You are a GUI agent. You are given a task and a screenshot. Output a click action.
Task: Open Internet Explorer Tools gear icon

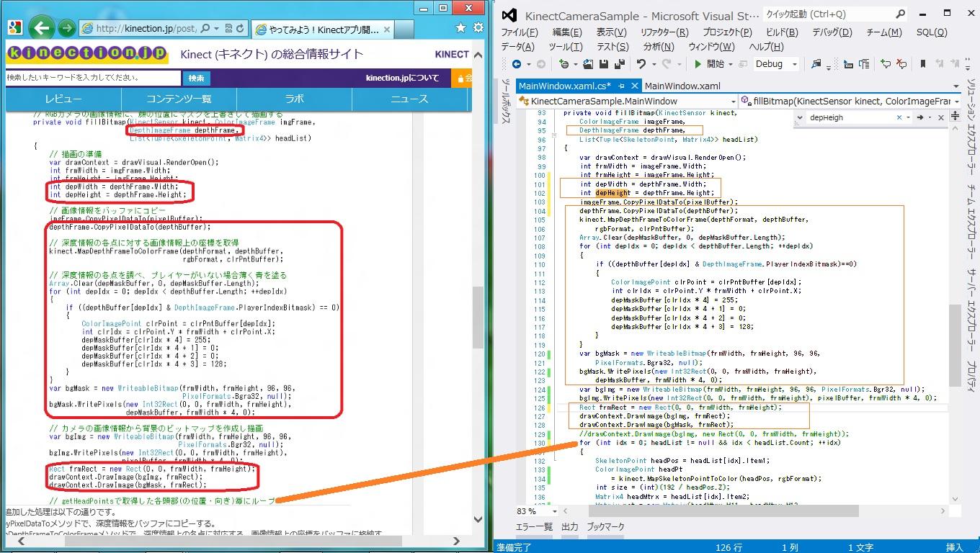pyautogui.click(x=478, y=28)
